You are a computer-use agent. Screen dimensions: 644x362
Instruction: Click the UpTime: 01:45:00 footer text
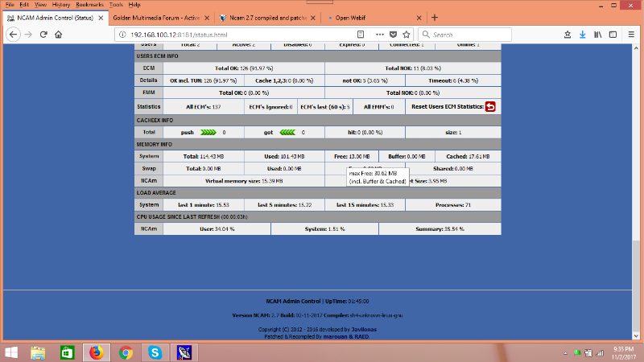tap(347, 301)
